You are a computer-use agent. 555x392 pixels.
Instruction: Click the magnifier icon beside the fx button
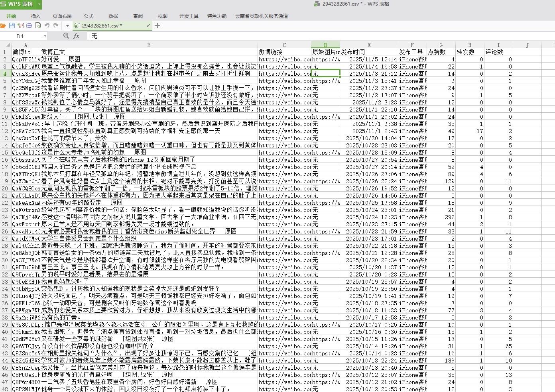[x=66, y=36]
